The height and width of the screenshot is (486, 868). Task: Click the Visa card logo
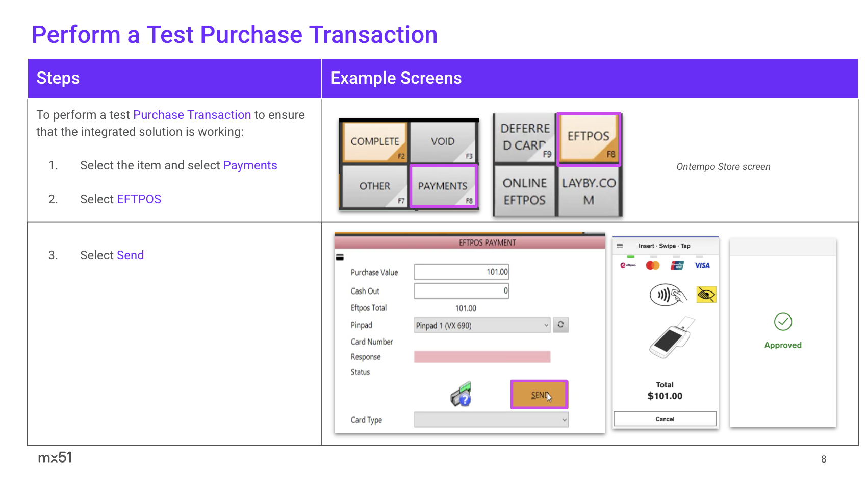702,265
